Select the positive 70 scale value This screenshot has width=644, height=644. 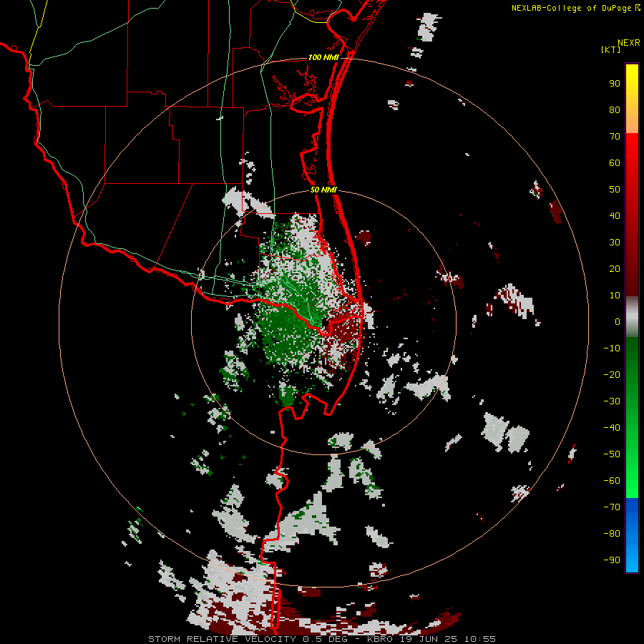click(x=615, y=137)
